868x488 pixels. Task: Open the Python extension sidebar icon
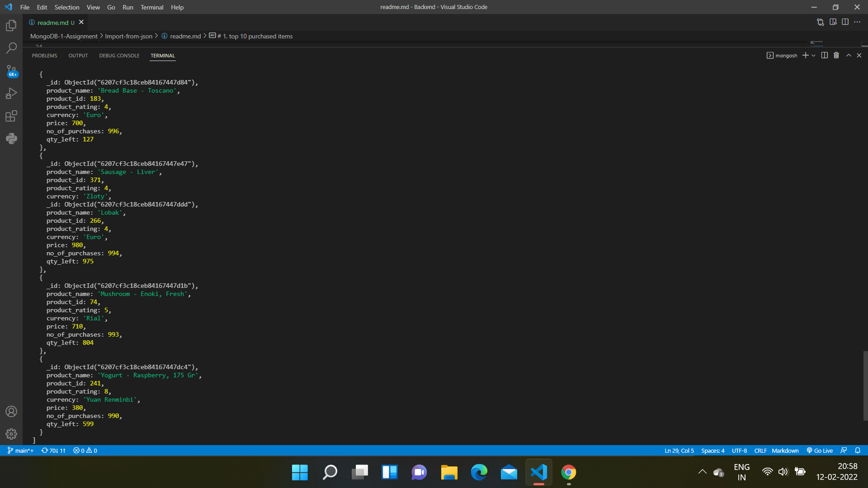point(11,138)
